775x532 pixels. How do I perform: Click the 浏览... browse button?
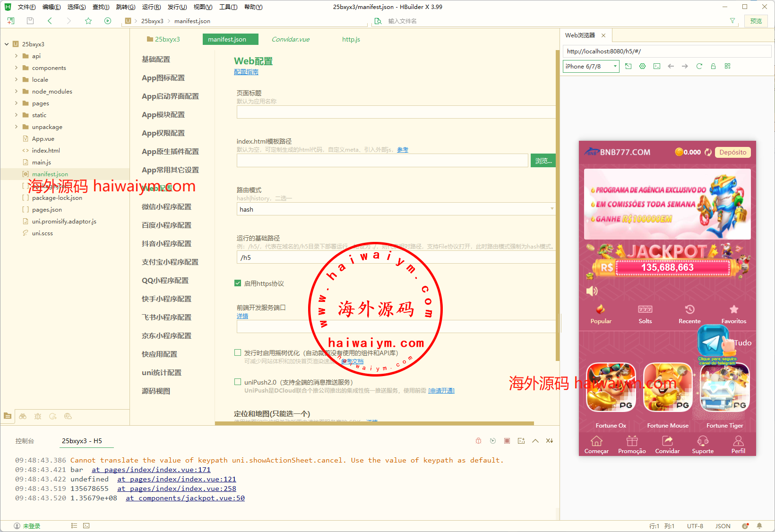tap(543, 161)
